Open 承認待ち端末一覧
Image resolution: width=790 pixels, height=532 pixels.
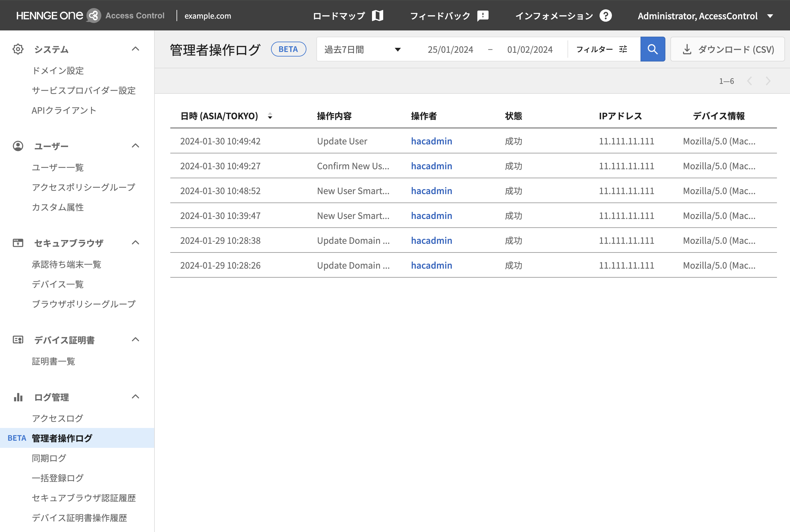pos(67,264)
